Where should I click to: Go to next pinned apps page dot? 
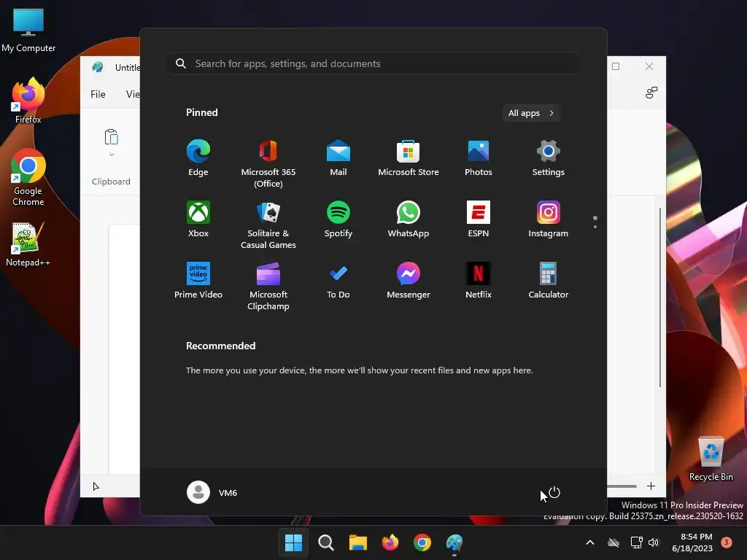click(x=595, y=227)
